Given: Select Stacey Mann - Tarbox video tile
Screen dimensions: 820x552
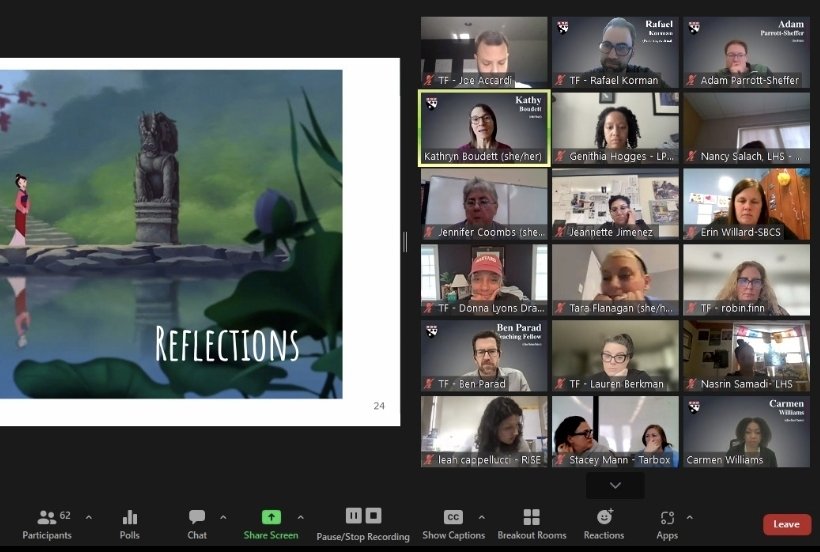Looking at the screenshot, I should tap(616, 431).
